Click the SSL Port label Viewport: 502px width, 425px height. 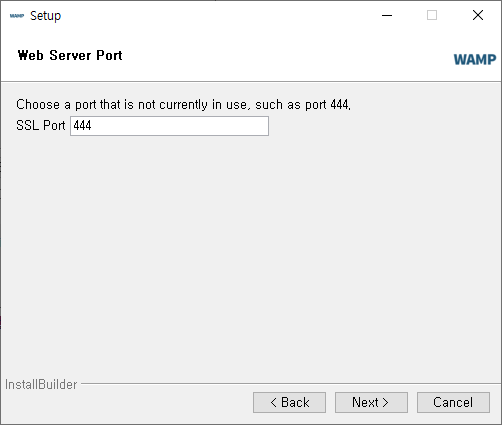pos(41,126)
